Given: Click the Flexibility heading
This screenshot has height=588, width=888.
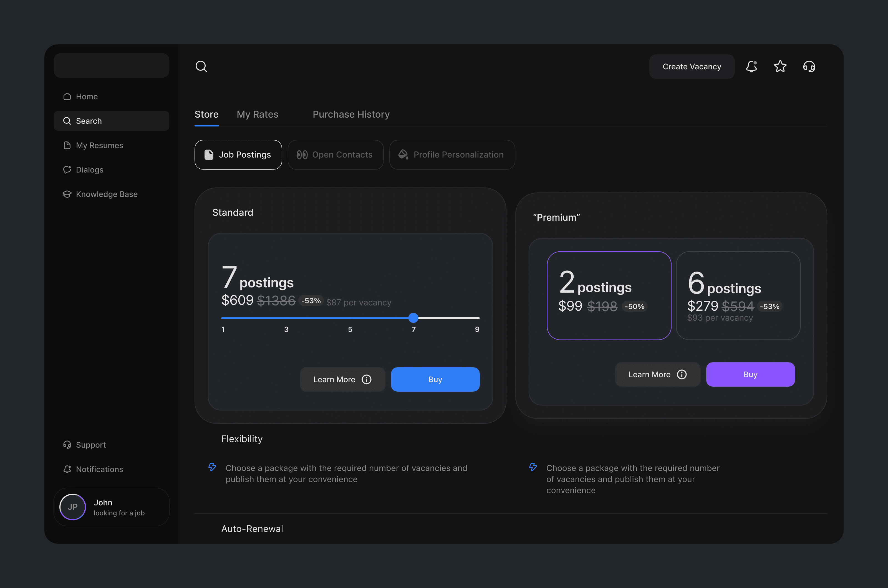Looking at the screenshot, I should click(x=242, y=439).
